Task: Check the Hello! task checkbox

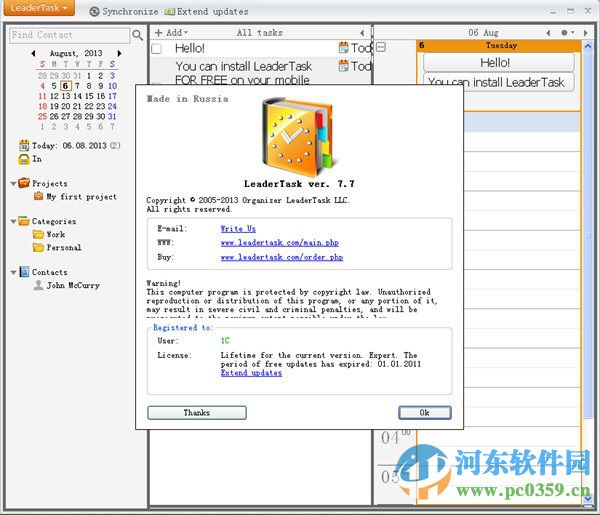Action: pyautogui.click(x=157, y=49)
